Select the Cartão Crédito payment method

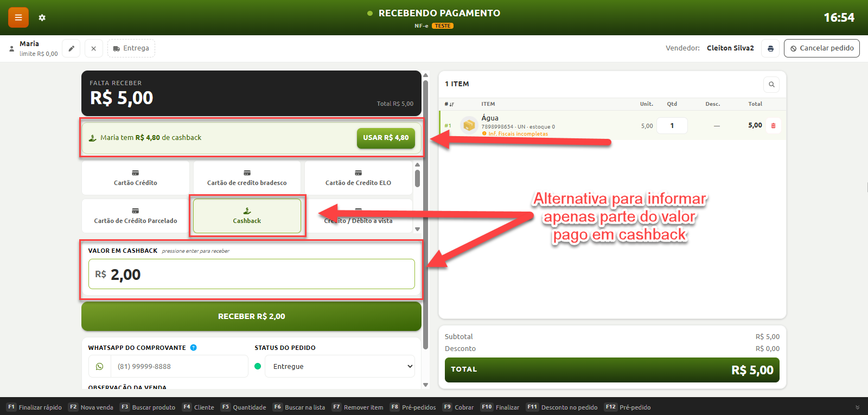pyautogui.click(x=136, y=178)
